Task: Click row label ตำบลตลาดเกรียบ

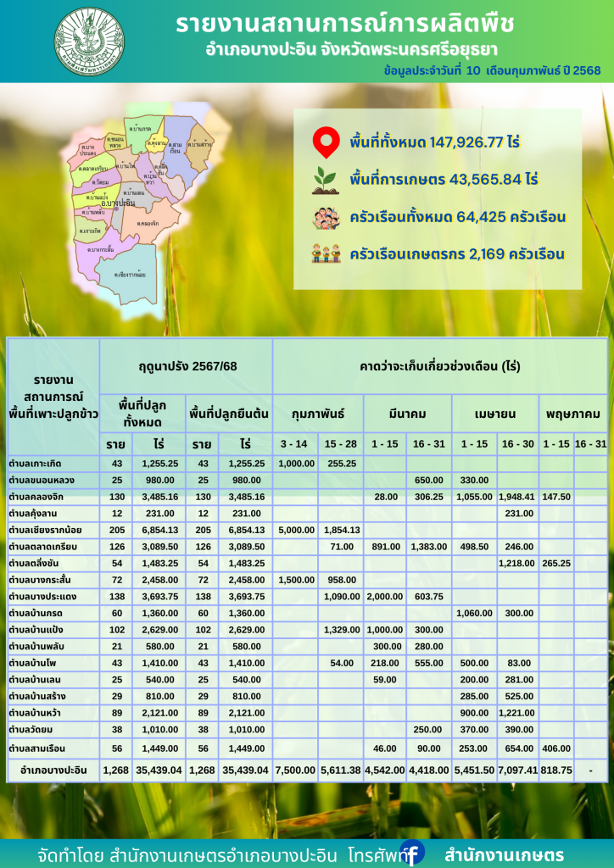Action: click(x=42, y=547)
